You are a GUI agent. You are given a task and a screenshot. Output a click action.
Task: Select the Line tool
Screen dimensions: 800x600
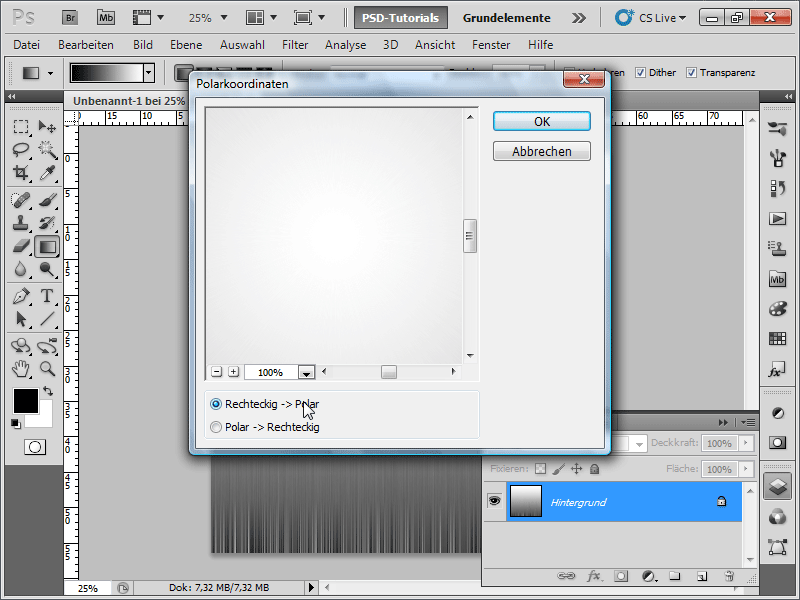[x=47, y=319]
